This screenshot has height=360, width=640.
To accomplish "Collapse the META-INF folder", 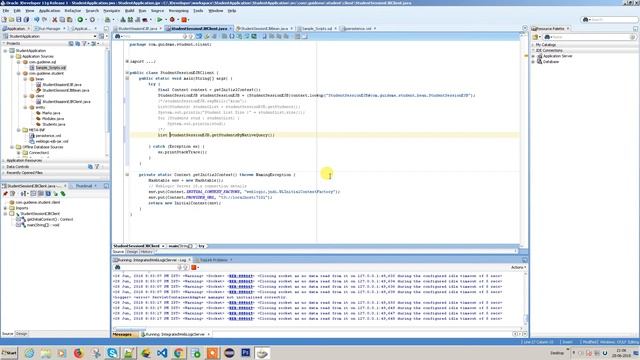I will click(18, 130).
